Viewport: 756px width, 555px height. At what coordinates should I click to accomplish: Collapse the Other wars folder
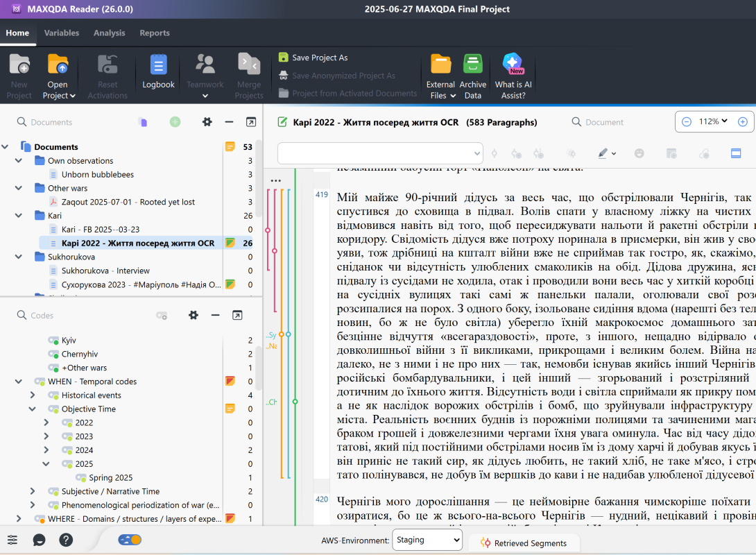(19, 188)
